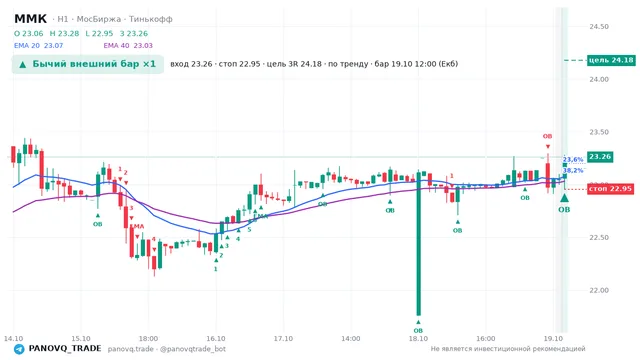Viewport: 640px width, 360px height.
Task: Click the 24.50 price axis tick
Action: (x=599, y=27)
